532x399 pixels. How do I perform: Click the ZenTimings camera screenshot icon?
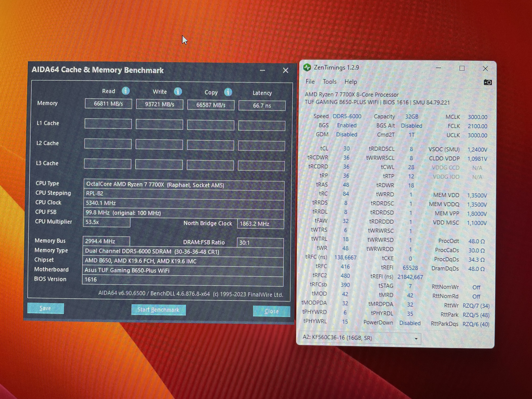tap(488, 82)
